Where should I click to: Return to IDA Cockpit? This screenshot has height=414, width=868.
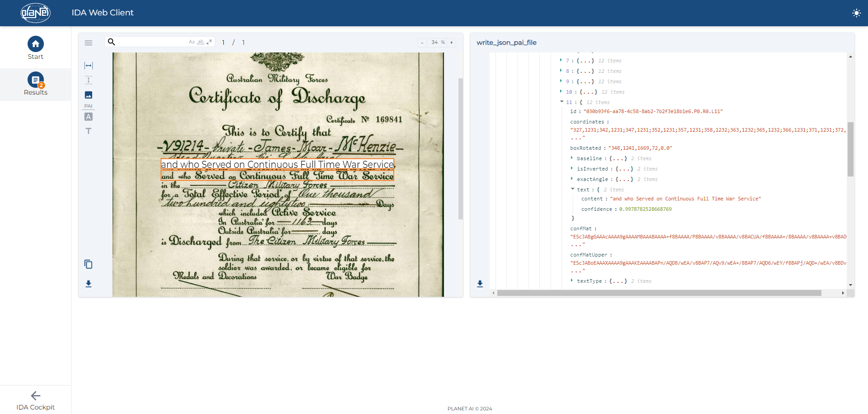pos(35,401)
